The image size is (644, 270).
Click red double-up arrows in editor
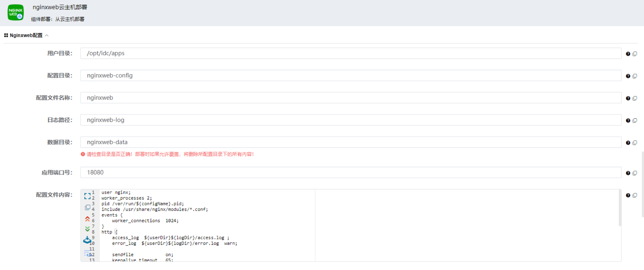[87, 219]
